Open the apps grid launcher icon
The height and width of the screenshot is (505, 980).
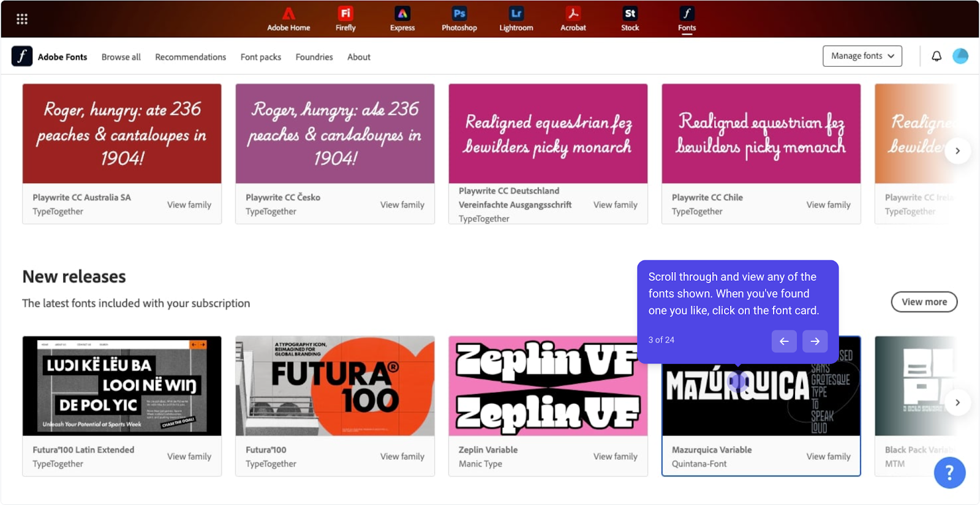(x=22, y=19)
